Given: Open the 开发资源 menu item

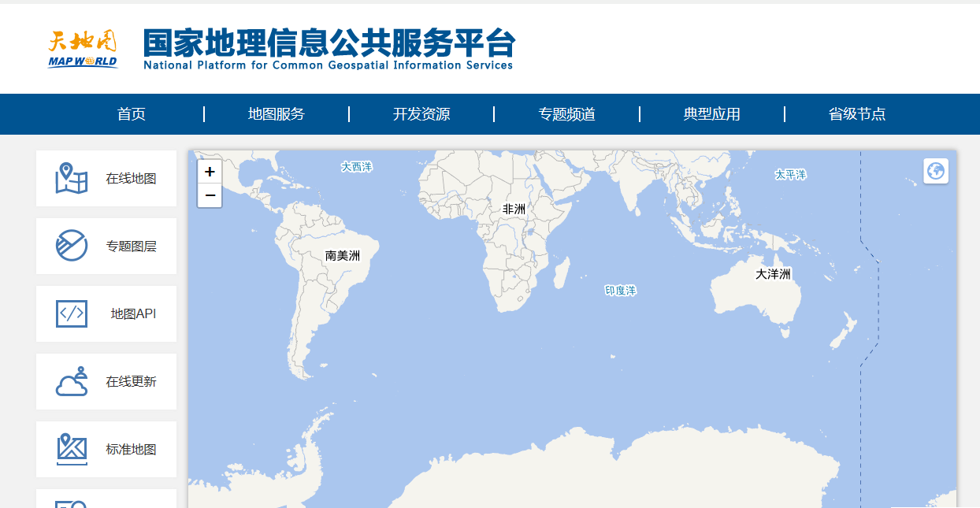Looking at the screenshot, I should pos(422,113).
